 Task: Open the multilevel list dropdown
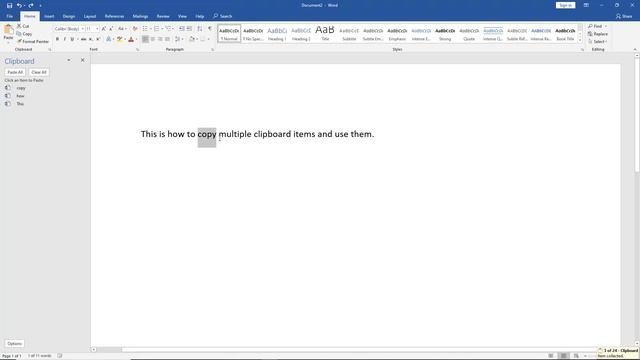pos(173,29)
